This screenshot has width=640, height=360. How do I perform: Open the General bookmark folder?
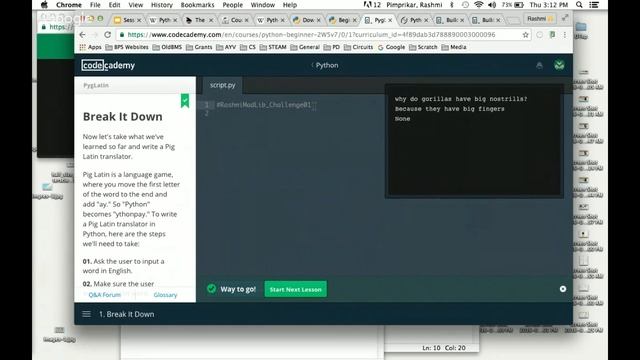tap(305, 47)
